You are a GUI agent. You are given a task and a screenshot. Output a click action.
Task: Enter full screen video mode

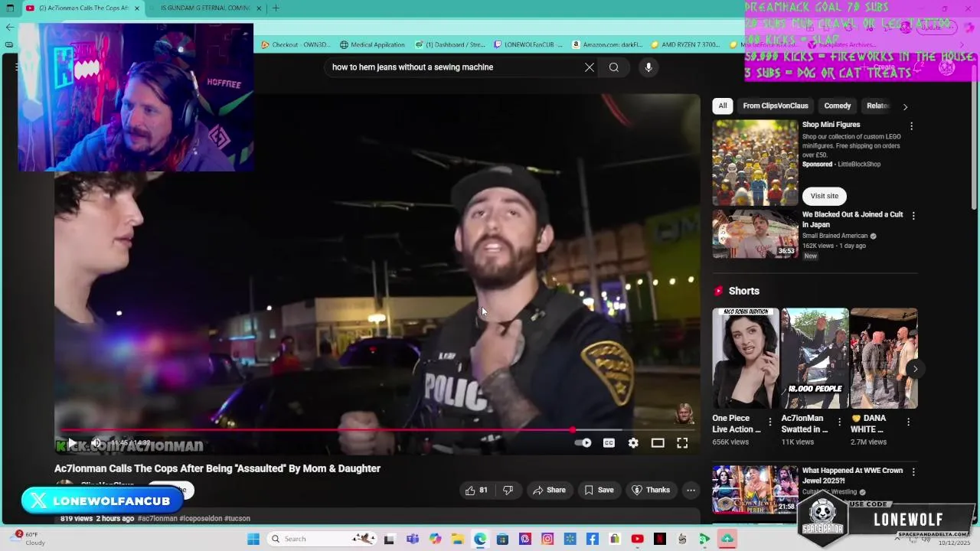[x=682, y=443]
